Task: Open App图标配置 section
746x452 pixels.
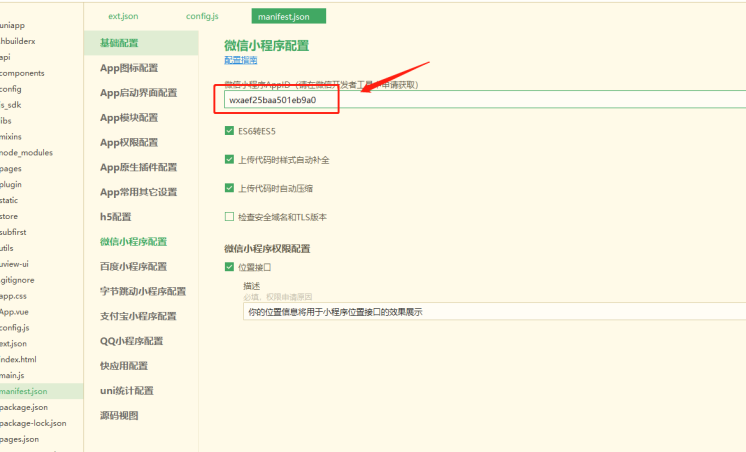Action: coord(129,68)
